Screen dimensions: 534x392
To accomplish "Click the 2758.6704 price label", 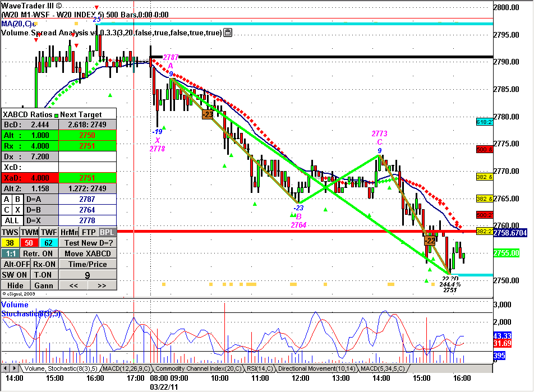I will click(x=510, y=233).
